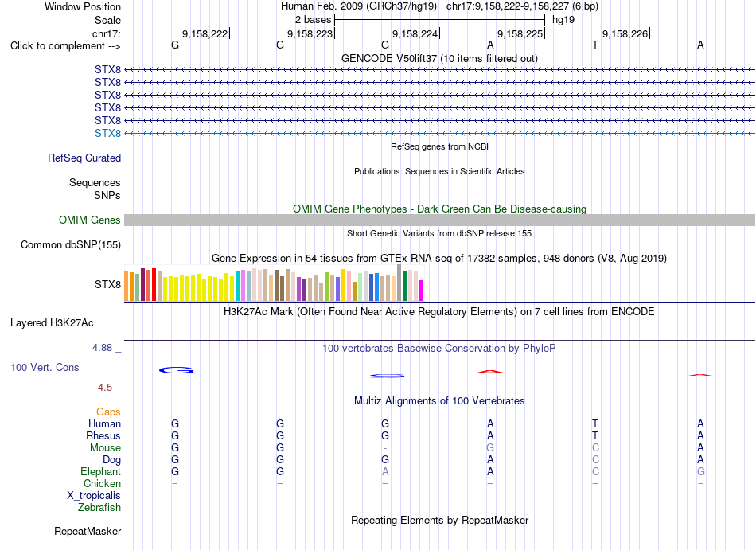
Task: Open the 'OMIM Gene Phenotypes' track title
Action: click(439, 209)
